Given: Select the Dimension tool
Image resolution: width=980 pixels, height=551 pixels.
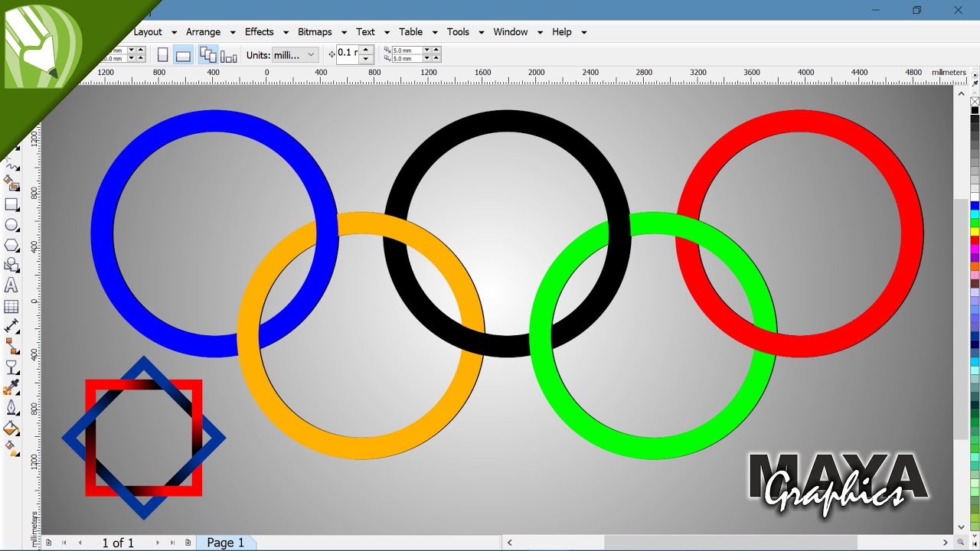Looking at the screenshot, I should 12,327.
